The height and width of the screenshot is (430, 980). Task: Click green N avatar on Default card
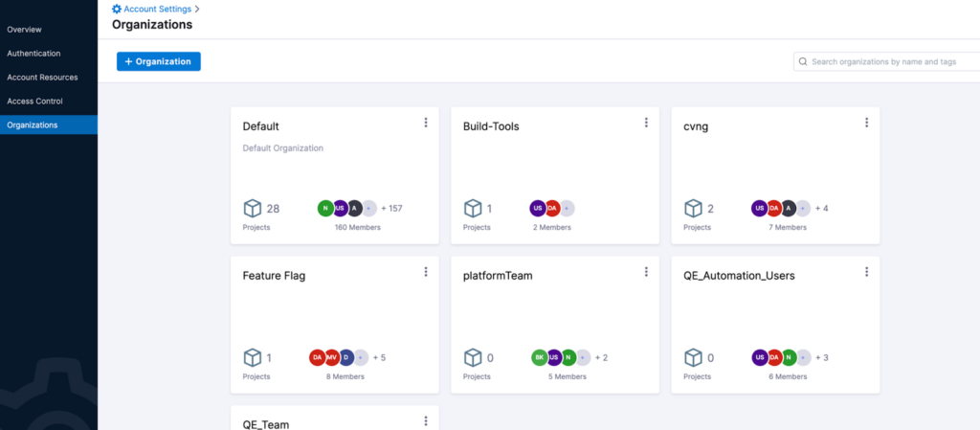(325, 208)
